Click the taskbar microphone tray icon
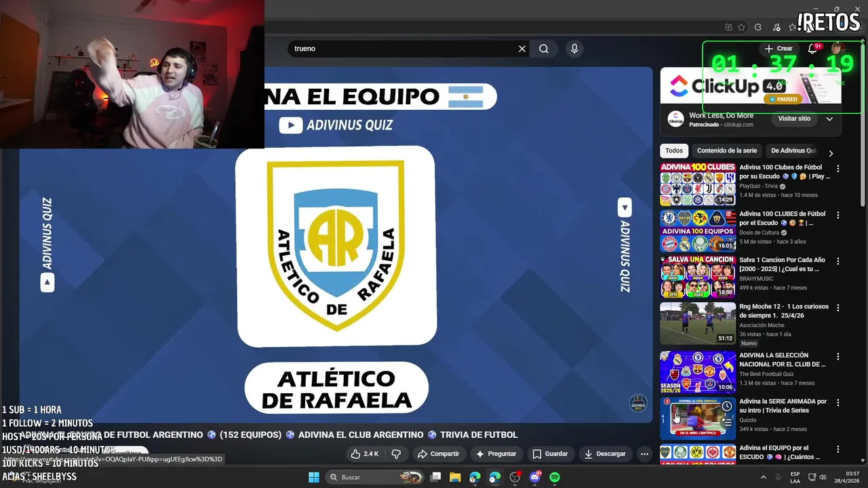 tap(778, 477)
